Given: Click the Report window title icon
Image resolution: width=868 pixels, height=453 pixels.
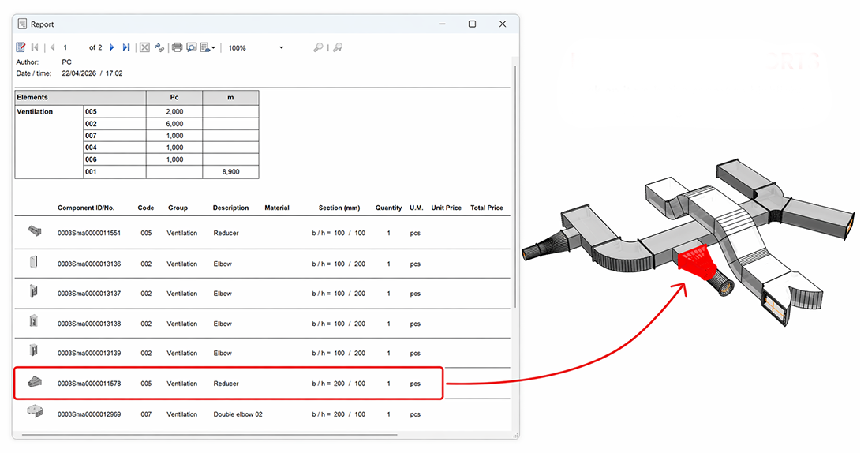Looking at the screenshot, I should [22, 24].
